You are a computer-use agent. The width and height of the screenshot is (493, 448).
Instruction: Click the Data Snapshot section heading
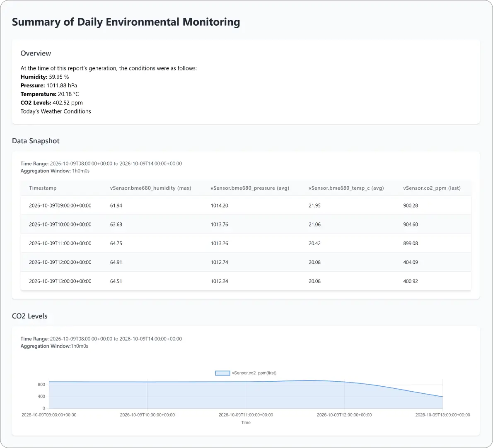point(36,141)
